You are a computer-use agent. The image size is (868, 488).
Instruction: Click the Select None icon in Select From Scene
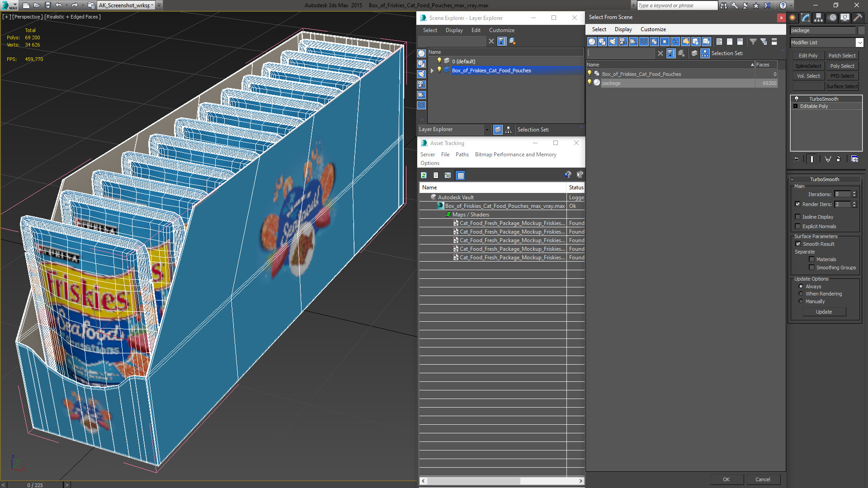(x=730, y=42)
